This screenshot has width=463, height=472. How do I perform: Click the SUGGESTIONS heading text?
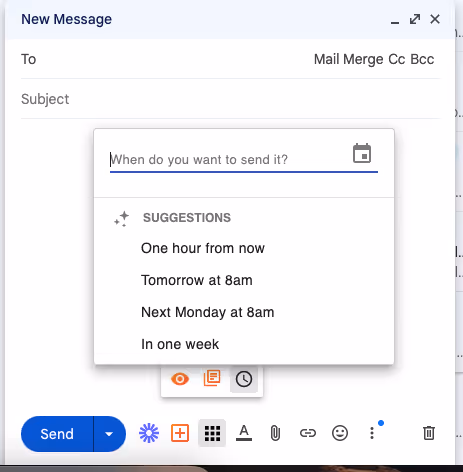[x=187, y=218]
